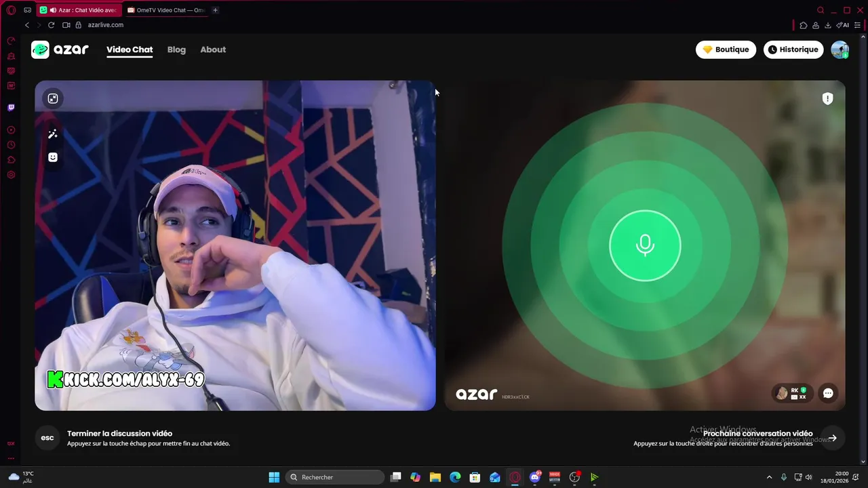This screenshot has width=868, height=488.
Task: Open the Aria AI button
Action: 843,25
